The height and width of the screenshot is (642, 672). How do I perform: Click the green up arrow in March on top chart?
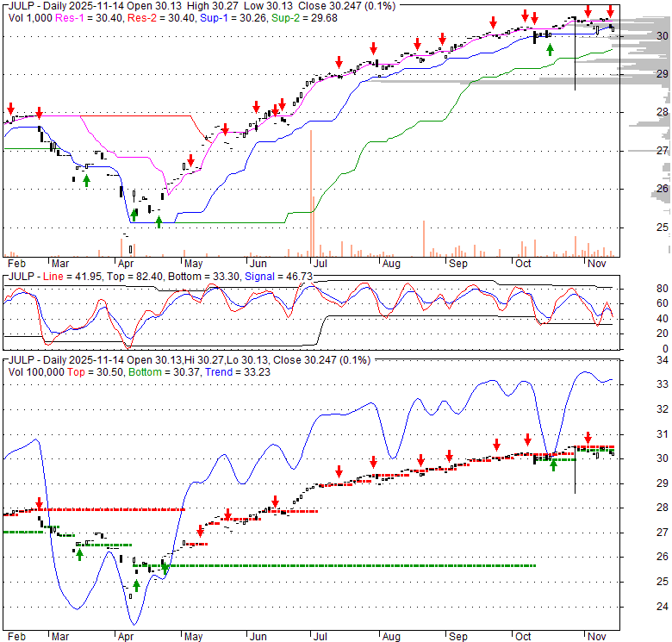click(x=86, y=180)
